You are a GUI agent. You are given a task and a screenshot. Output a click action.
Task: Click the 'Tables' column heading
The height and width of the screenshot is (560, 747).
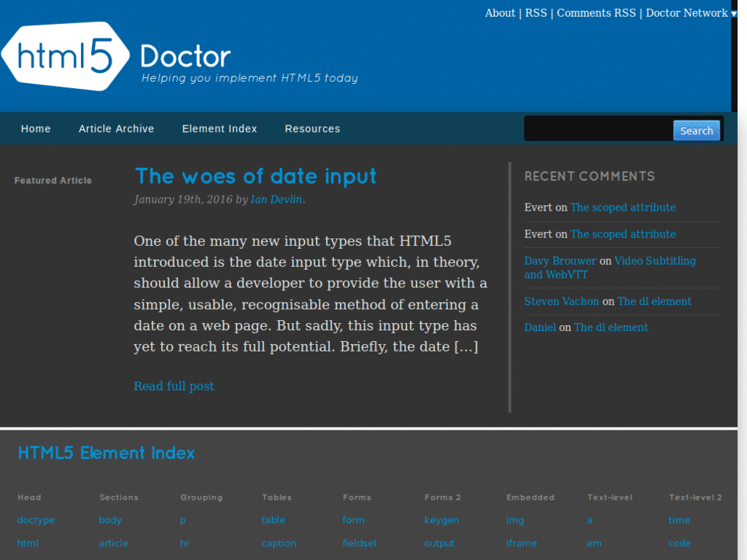coord(276,497)
